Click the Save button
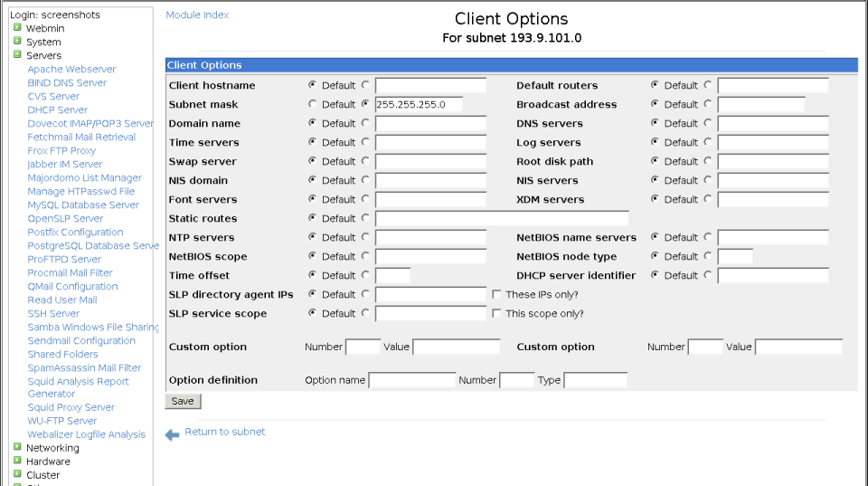 (183, 401)
